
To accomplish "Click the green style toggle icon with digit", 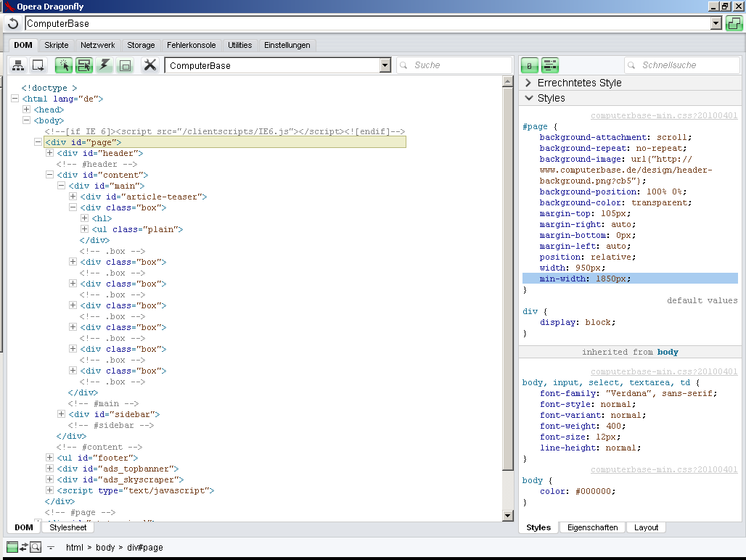I will click(x=530, y=65).
